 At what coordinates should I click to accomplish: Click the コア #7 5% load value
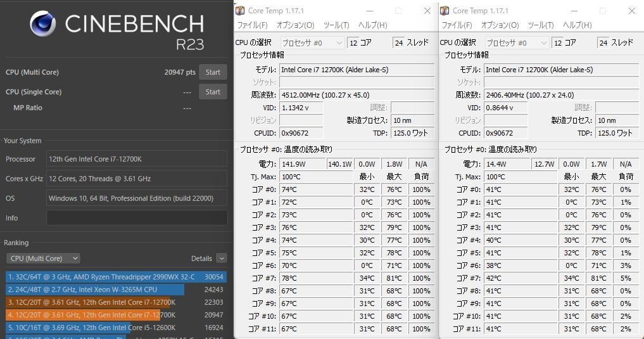tap(626, 278)
